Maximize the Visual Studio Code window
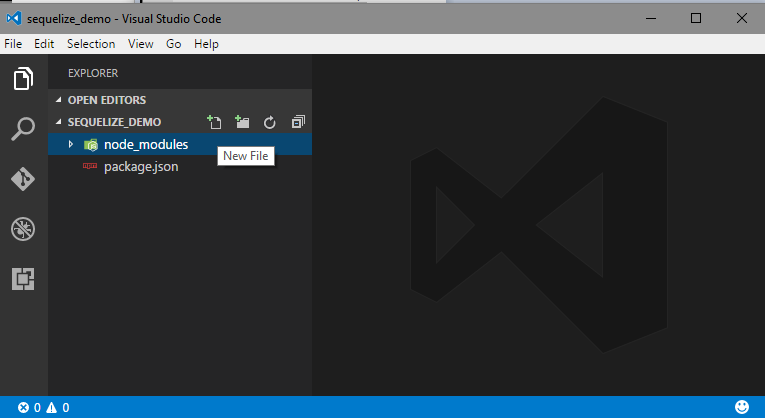This screenshot has width=765, height=418. pos(696,19)
